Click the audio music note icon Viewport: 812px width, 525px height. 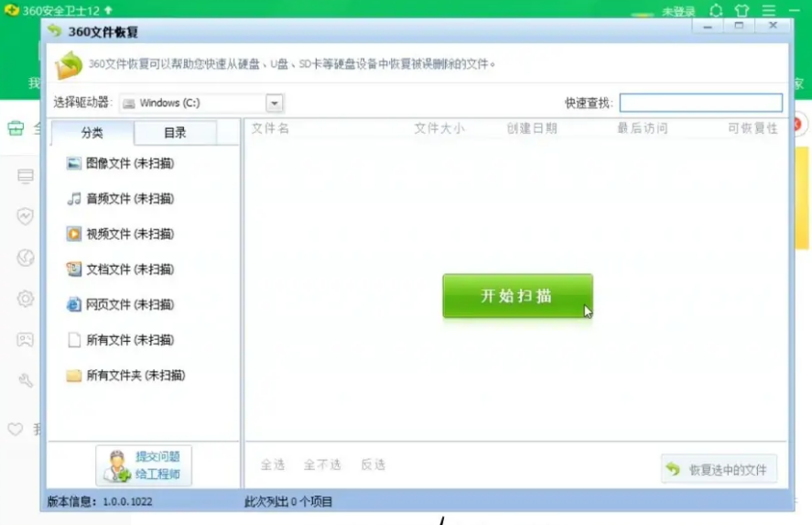pyautogui.click(x=74, y=199)
